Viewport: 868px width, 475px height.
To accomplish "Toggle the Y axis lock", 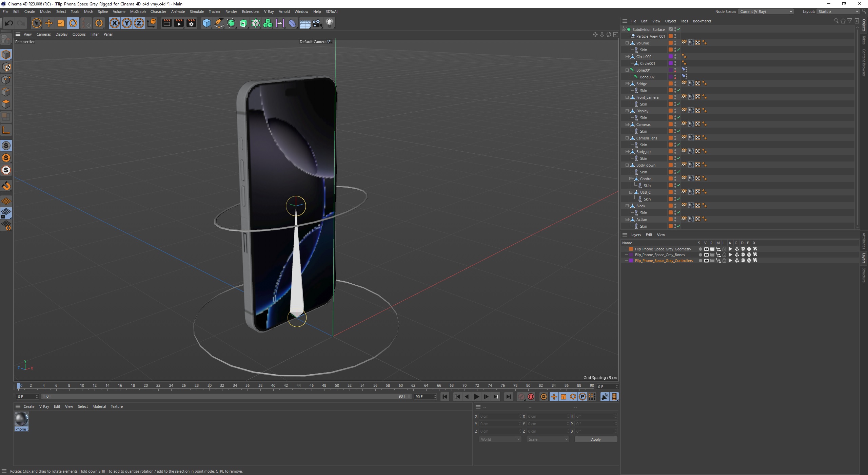I will pyautogui.click(x=127, y=23).
